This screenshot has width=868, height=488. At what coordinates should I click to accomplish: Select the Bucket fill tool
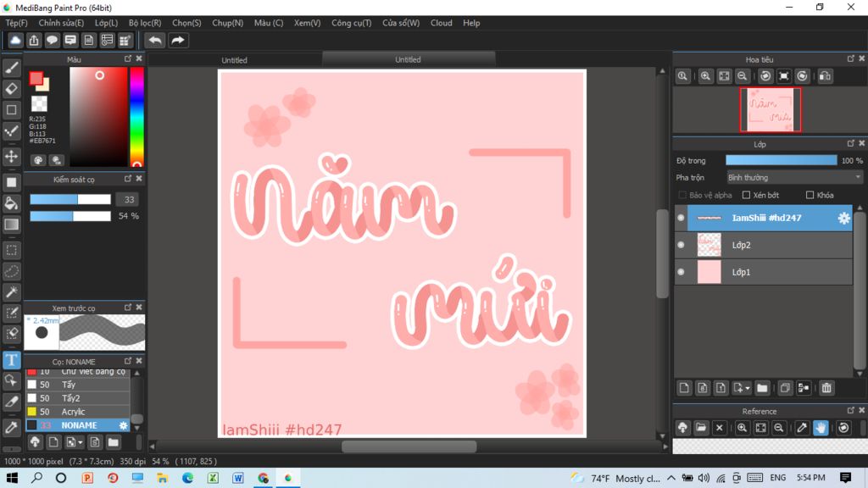12,203
